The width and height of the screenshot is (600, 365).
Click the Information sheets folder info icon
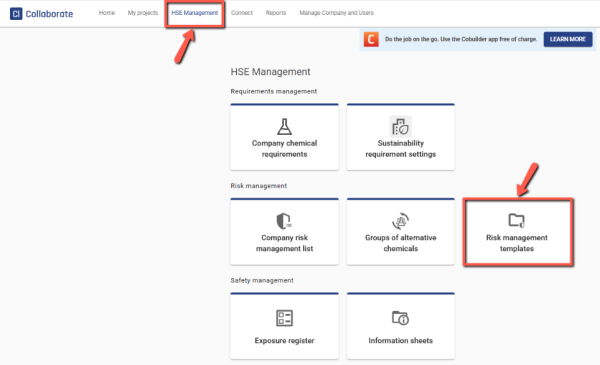pyautogui.click(x=401, y=318)
